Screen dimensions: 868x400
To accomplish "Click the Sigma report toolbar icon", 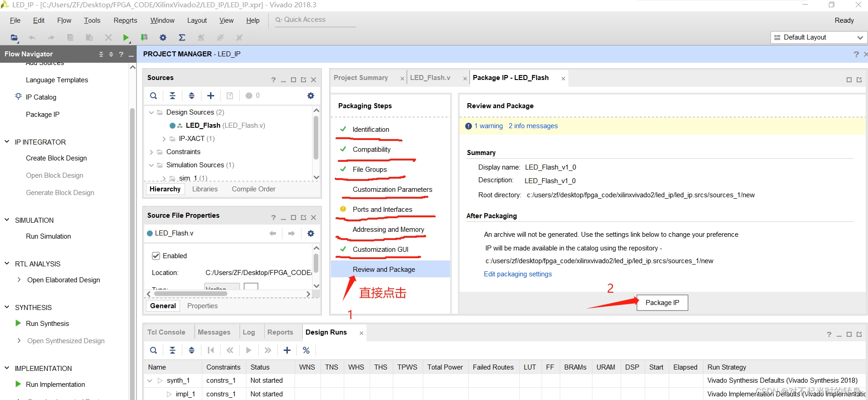I will (x=182, y=37).
